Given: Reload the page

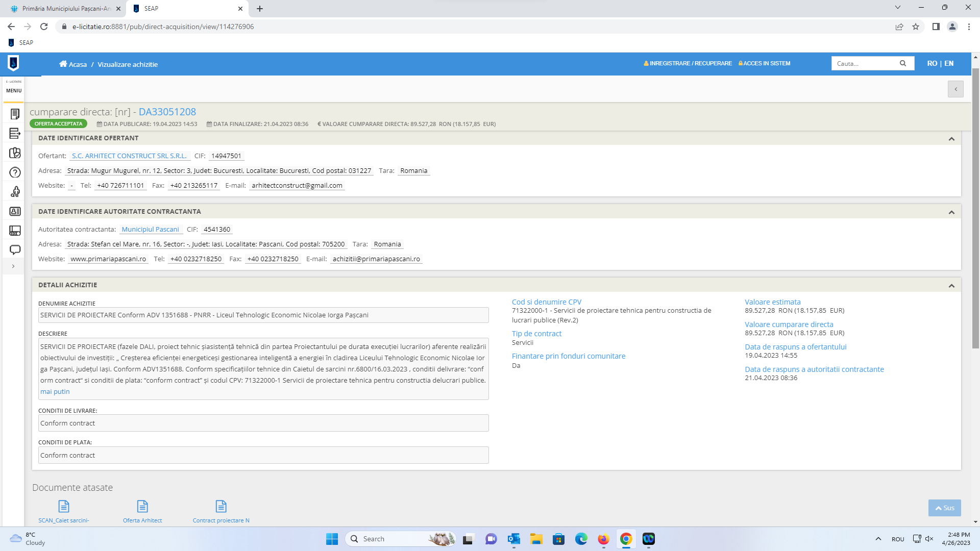Looking at the screenshot, I should pyautogui.click(x=44, y=27).
